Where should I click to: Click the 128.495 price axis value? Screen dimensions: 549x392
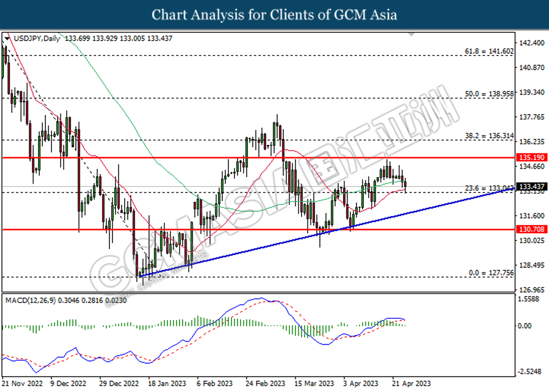coord(532,265)
